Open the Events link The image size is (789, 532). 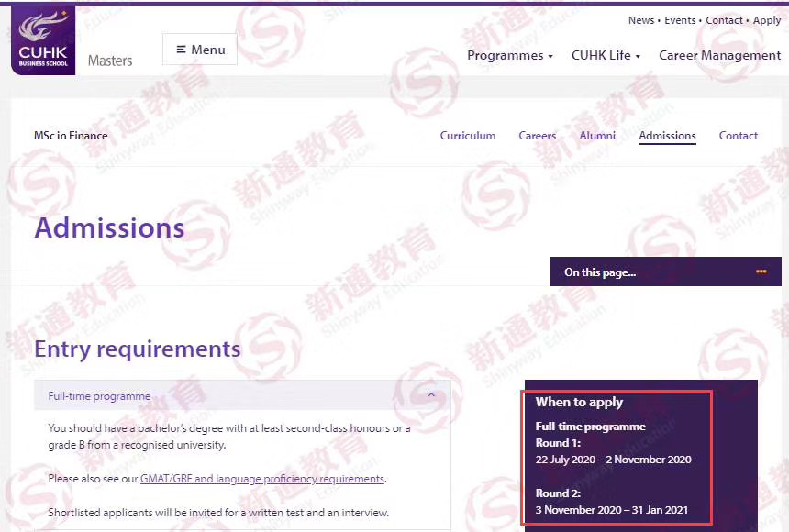(680, 20)
